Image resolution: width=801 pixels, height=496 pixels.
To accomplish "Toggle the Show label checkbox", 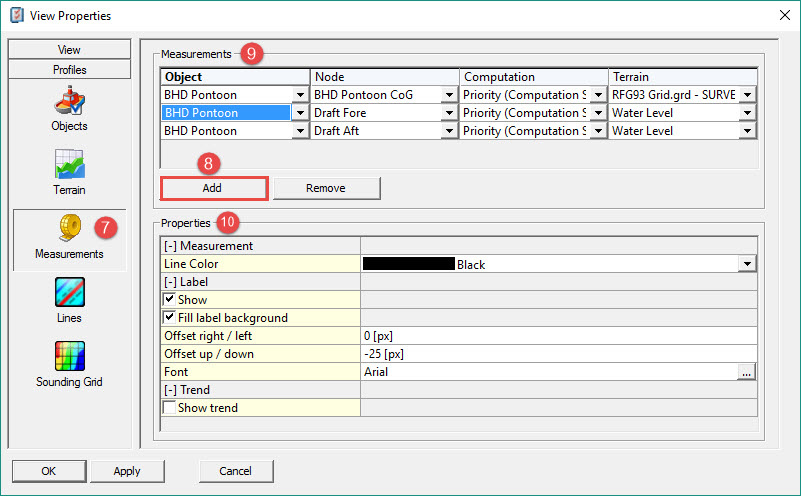I will click(x=169, y=299).
